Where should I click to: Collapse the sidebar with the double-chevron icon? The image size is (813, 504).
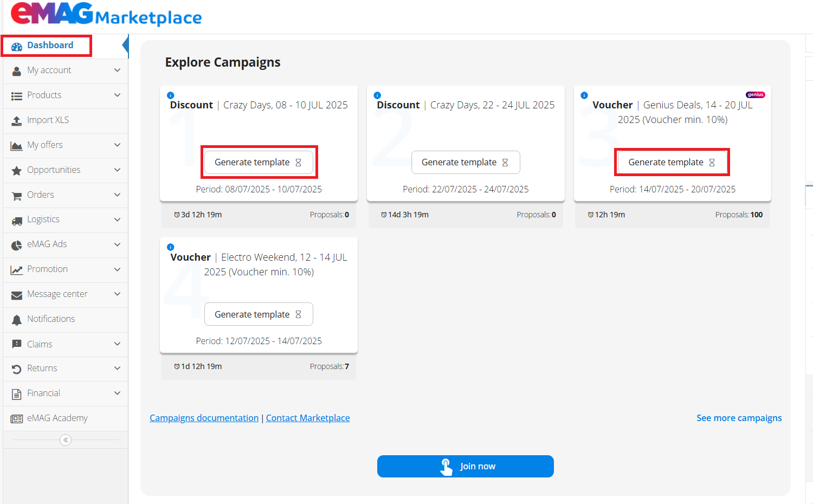click(x=66, y=440)
